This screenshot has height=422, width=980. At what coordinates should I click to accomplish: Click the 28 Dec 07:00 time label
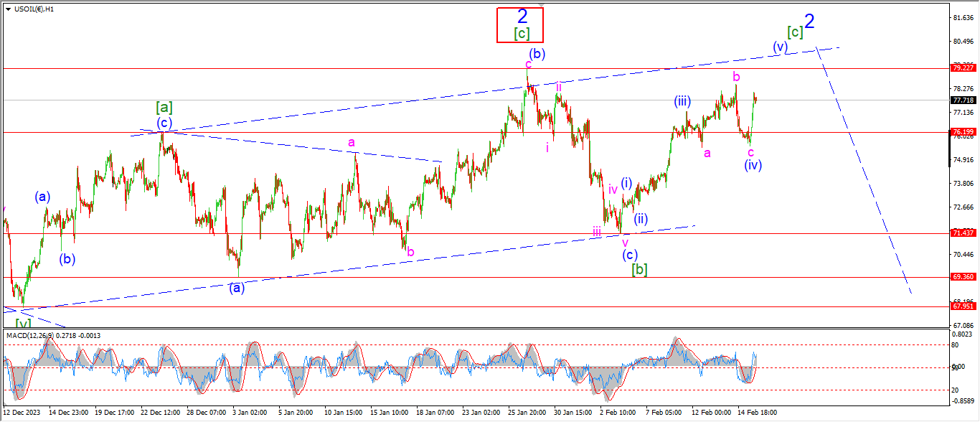point(206,413)
